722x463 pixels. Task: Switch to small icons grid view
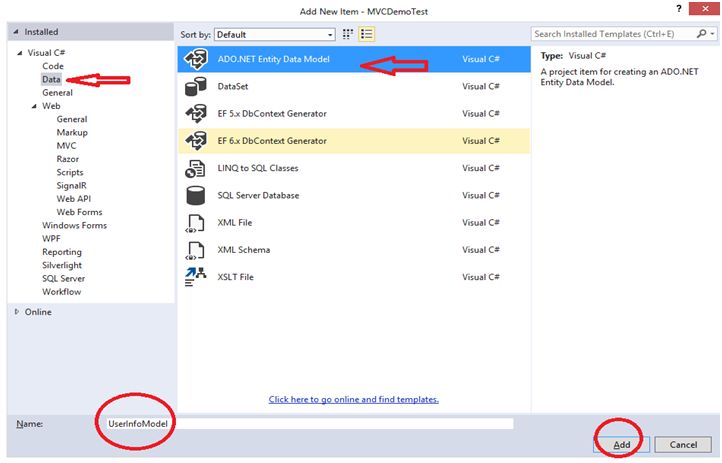(x=348, y=34)
